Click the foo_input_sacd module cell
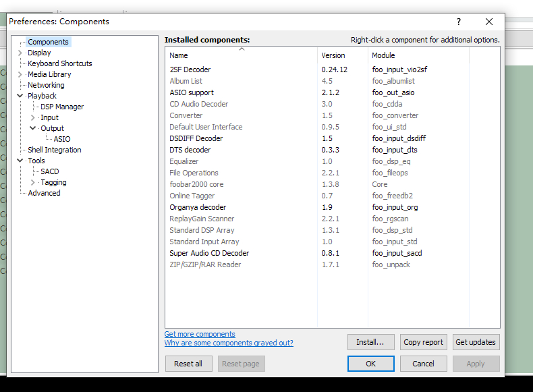Image resolution: width=533 pixels, height=392 pixels. [397, 253]
